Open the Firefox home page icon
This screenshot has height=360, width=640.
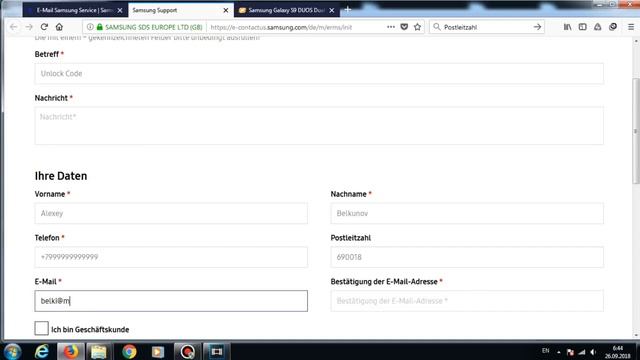point(59,27)
